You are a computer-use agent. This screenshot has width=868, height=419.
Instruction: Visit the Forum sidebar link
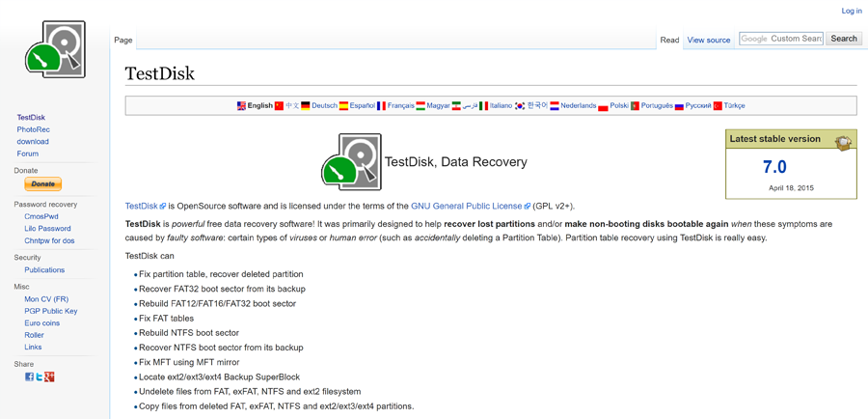[x=28, y=154]
